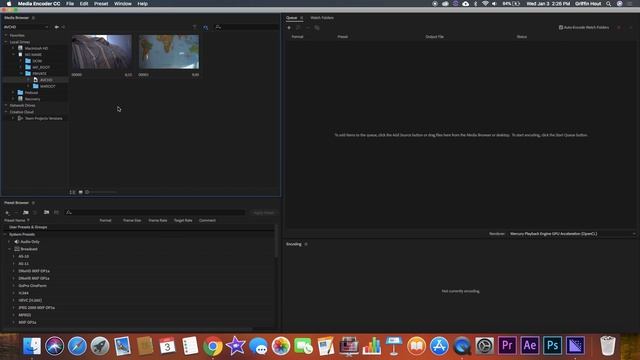Click the Start Queue play button

point(630,27)
